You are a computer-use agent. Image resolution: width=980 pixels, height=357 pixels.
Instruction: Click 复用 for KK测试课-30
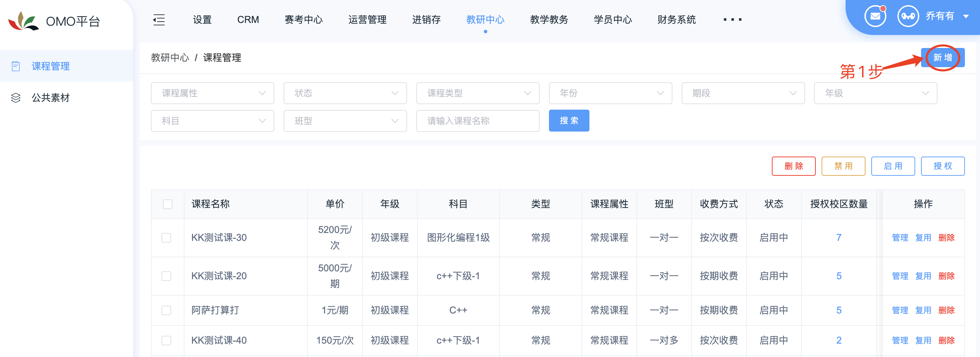(923, 238)
